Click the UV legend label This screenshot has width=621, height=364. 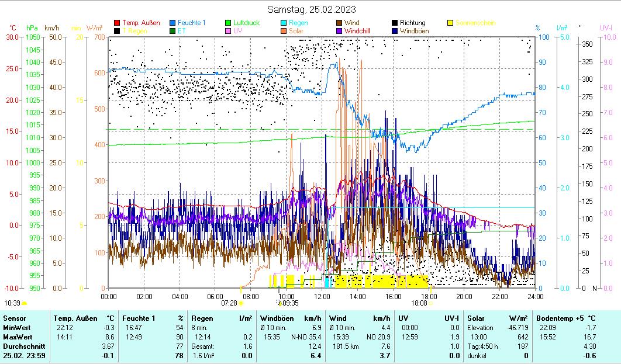[x=237, y=31]
